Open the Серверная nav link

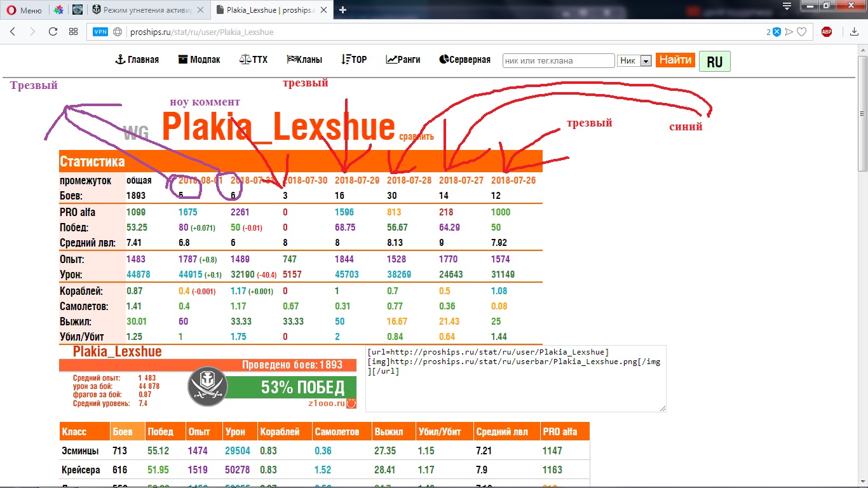pos(465,60)
